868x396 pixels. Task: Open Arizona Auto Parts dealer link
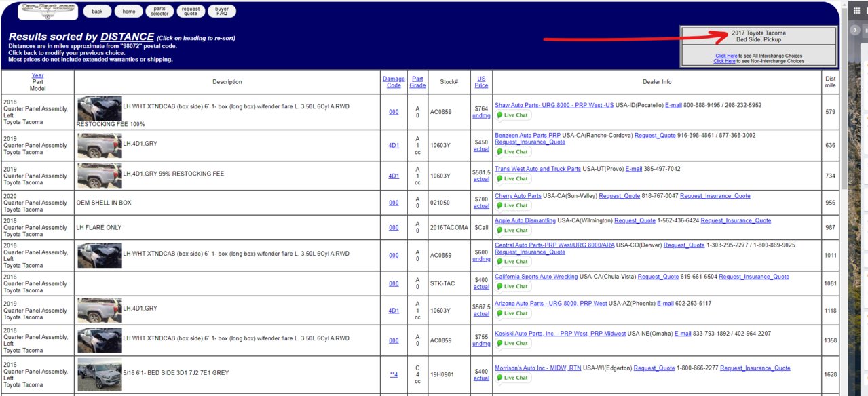(x=550, y=304)
